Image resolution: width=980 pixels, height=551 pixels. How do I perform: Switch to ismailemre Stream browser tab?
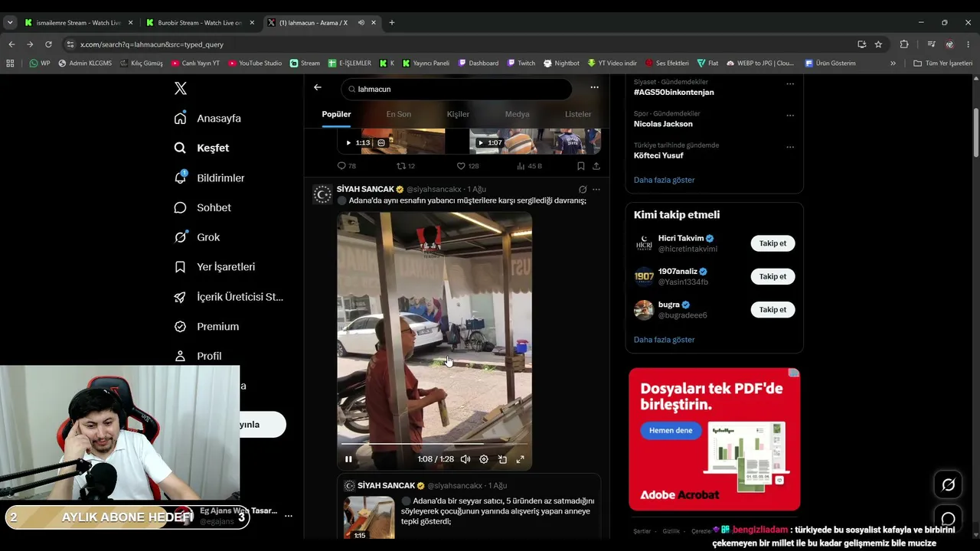click(78, 23)
